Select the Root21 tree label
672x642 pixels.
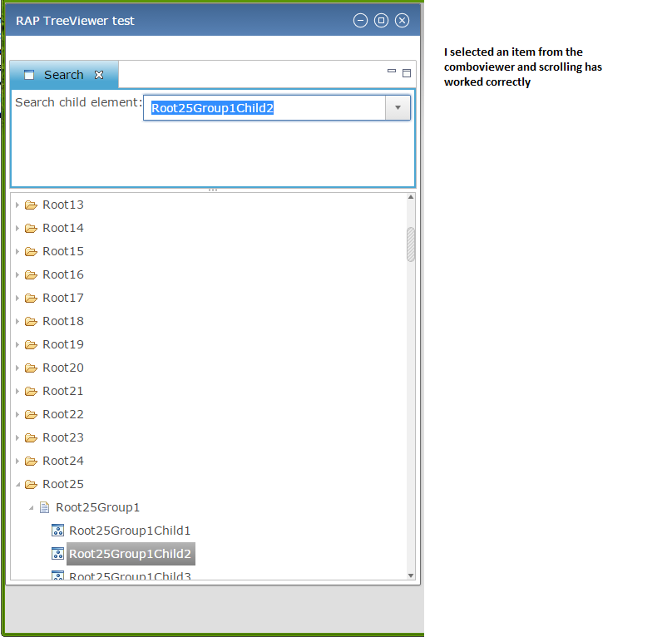click(63, 391)
